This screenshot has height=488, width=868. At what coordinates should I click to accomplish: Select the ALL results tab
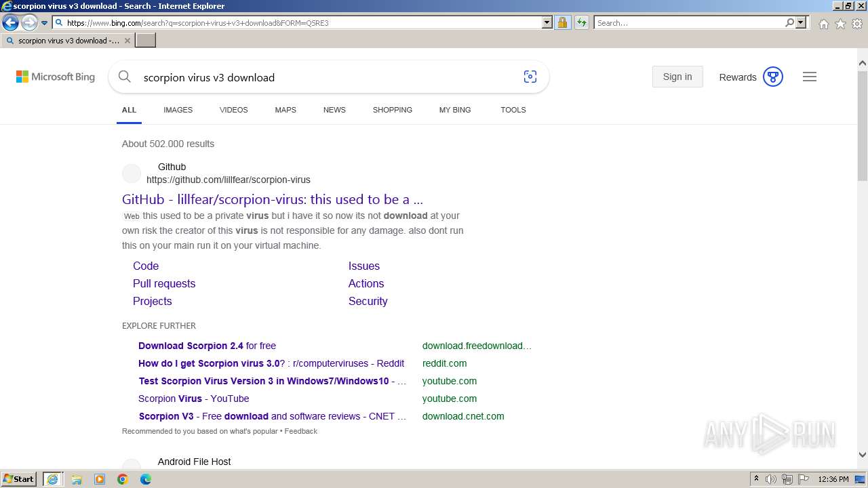pyautogui.click(x=129, y=110)
